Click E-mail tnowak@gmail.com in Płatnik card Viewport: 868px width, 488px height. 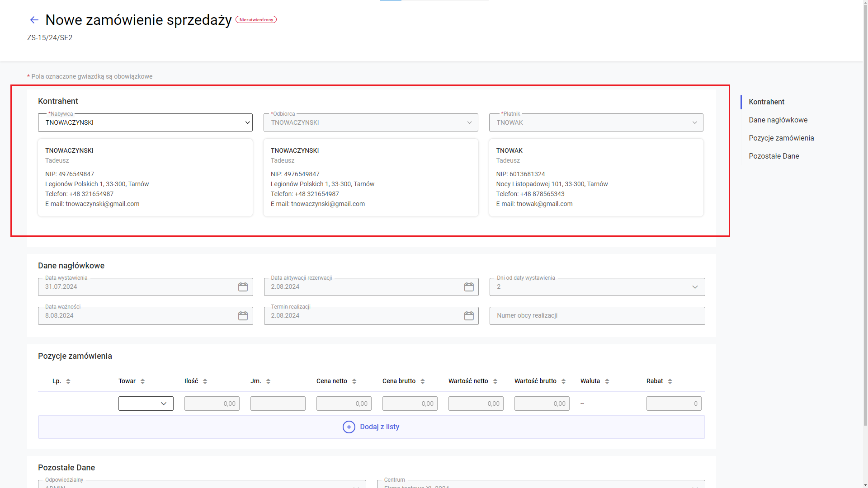[x=534, y=204]
